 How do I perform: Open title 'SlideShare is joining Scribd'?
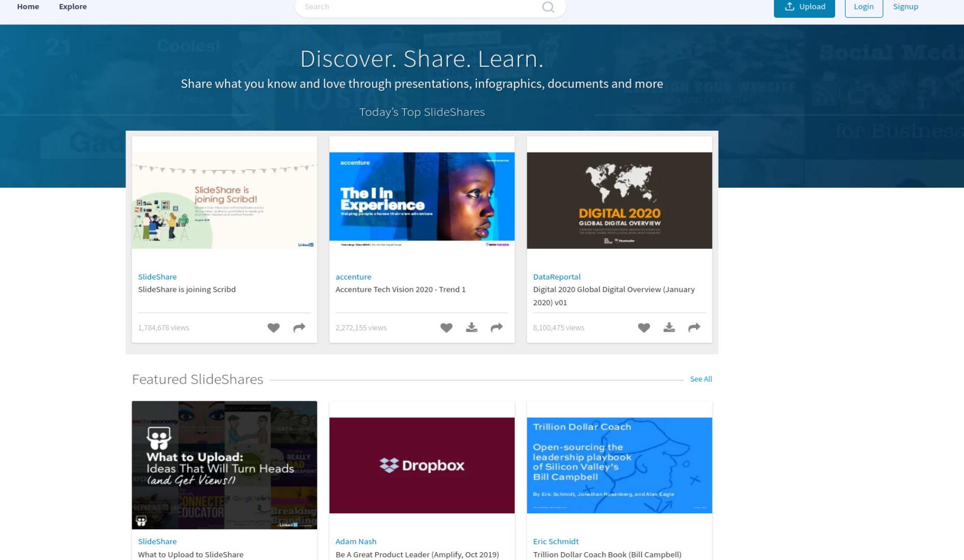(187, 289)
